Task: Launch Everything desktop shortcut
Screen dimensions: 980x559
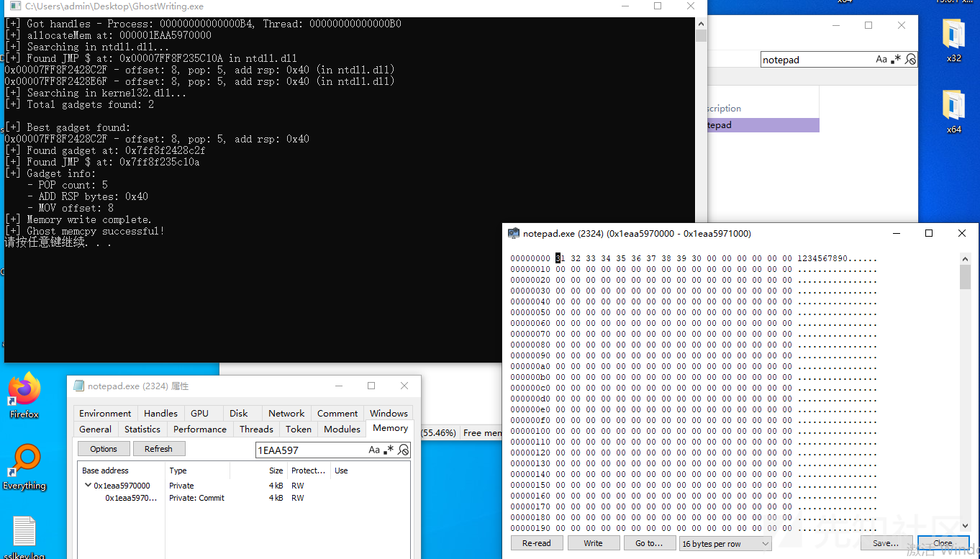Action: tap(24, 468)
